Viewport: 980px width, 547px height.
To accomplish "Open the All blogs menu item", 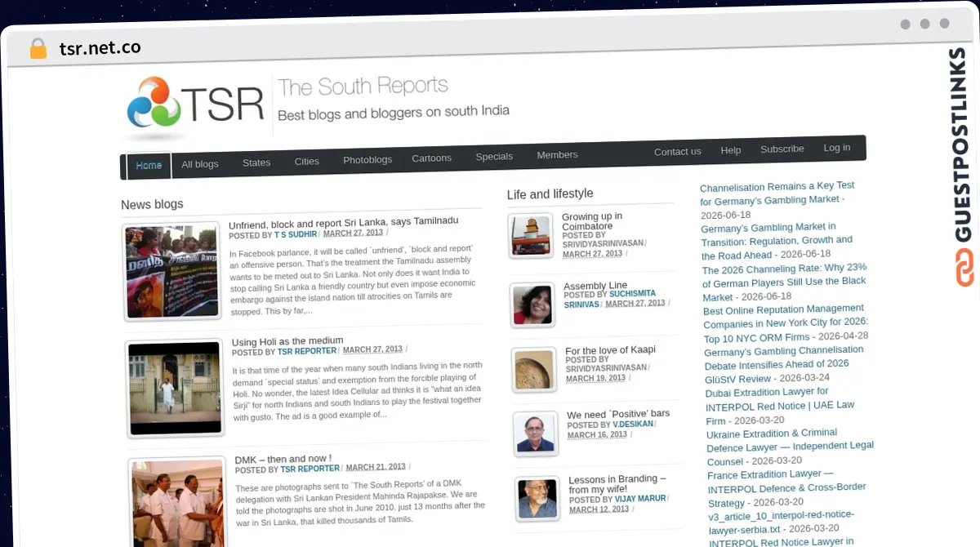I will 200,164.
